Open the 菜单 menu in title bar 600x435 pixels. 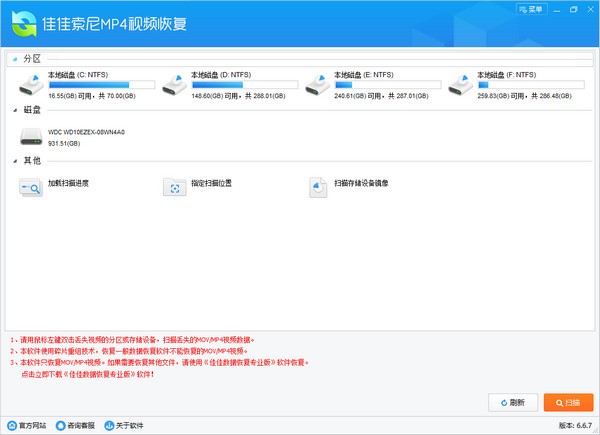point(532,9)
